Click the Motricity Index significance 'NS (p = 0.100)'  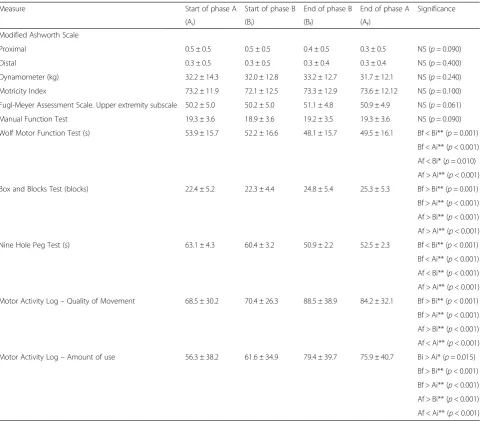[439, 91]
